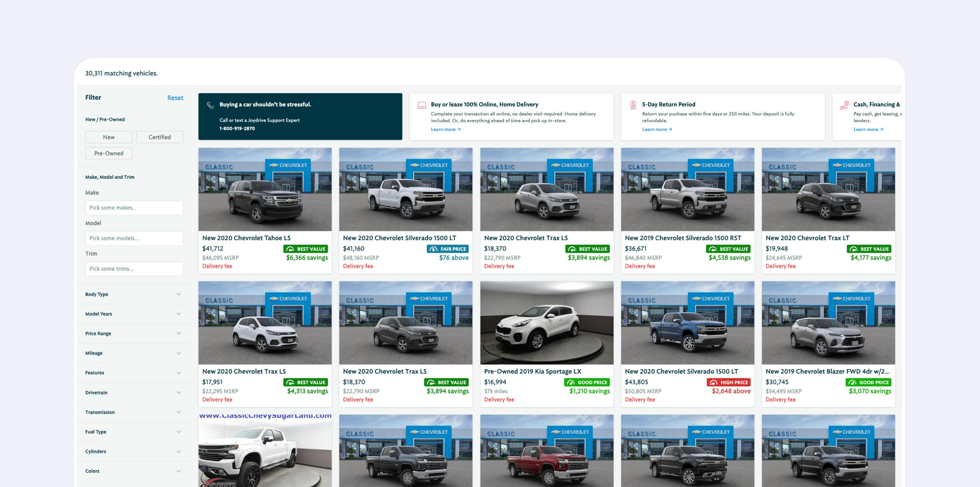Click HIGH PRICE badge on $43,805 Silverado
The height and width of the screenshot is (487, 980).
728,382
